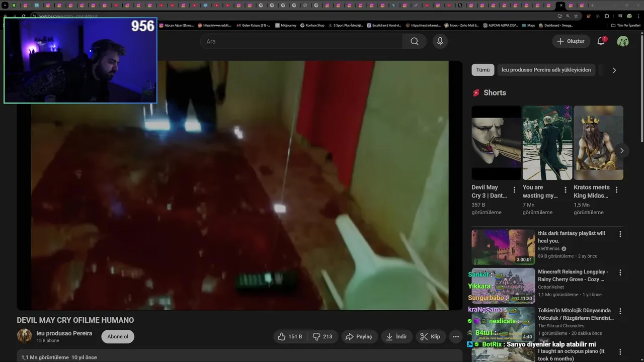Switch to the X (Twitter) browser tab
The height and width of the screenshot is (362, 644).
click(x=460, y=6)
